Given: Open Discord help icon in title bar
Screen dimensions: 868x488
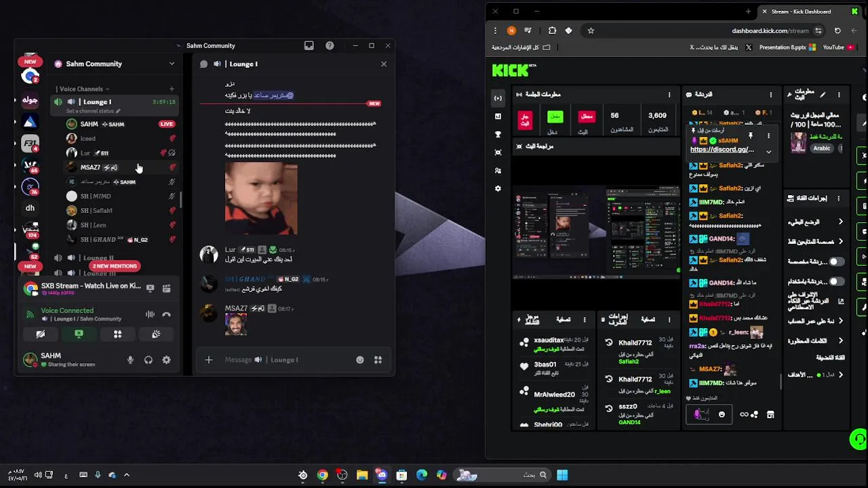Looking at the screenshot, I should [330, 45].
